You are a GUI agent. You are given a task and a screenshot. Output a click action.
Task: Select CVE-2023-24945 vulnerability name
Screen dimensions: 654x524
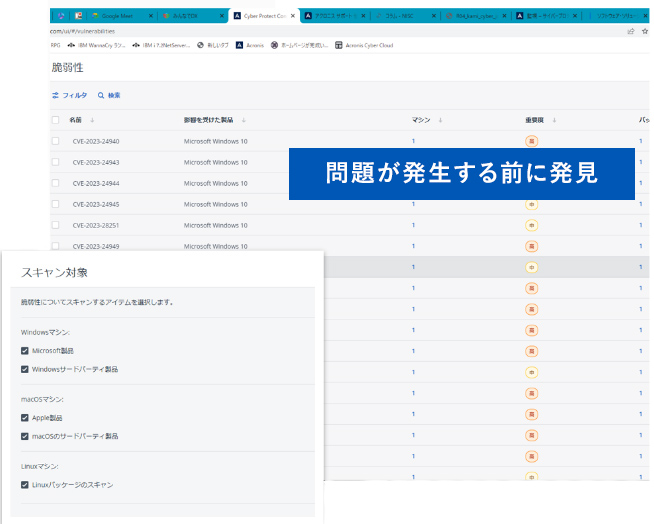click(96, 204)
